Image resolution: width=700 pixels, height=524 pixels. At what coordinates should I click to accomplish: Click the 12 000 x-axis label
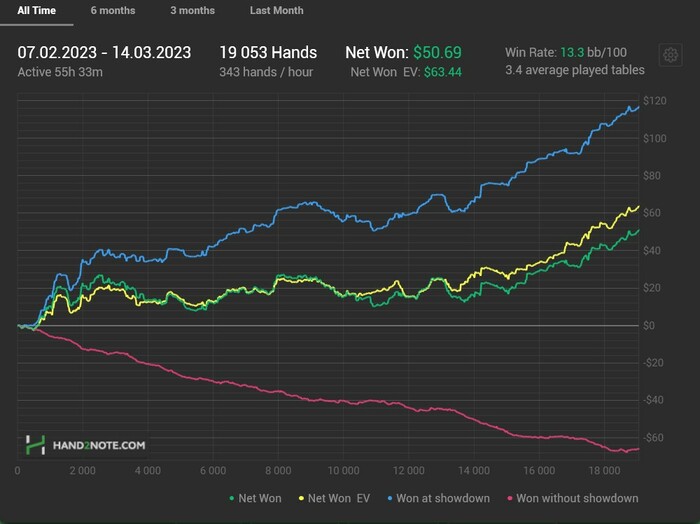tap(408, 470)
